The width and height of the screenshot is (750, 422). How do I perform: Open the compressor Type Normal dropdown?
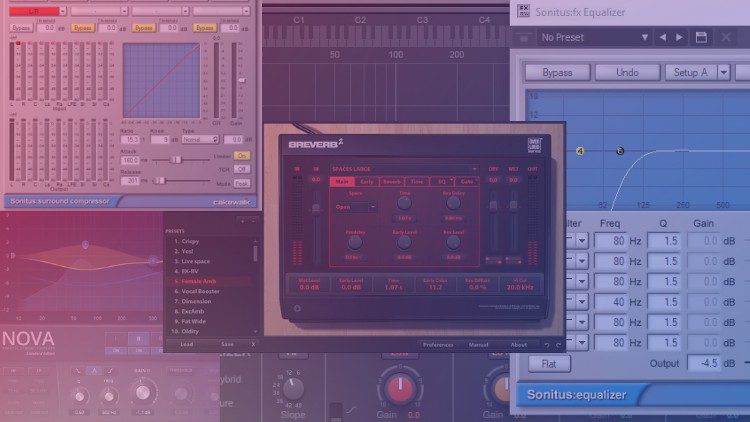point(200,139)
